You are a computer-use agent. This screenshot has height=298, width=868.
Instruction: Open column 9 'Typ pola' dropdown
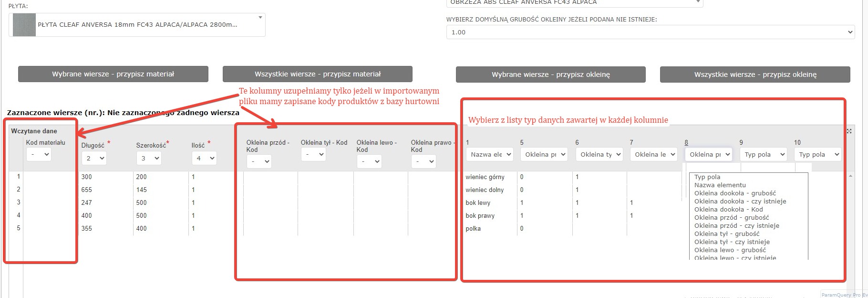tap(763, 154)
